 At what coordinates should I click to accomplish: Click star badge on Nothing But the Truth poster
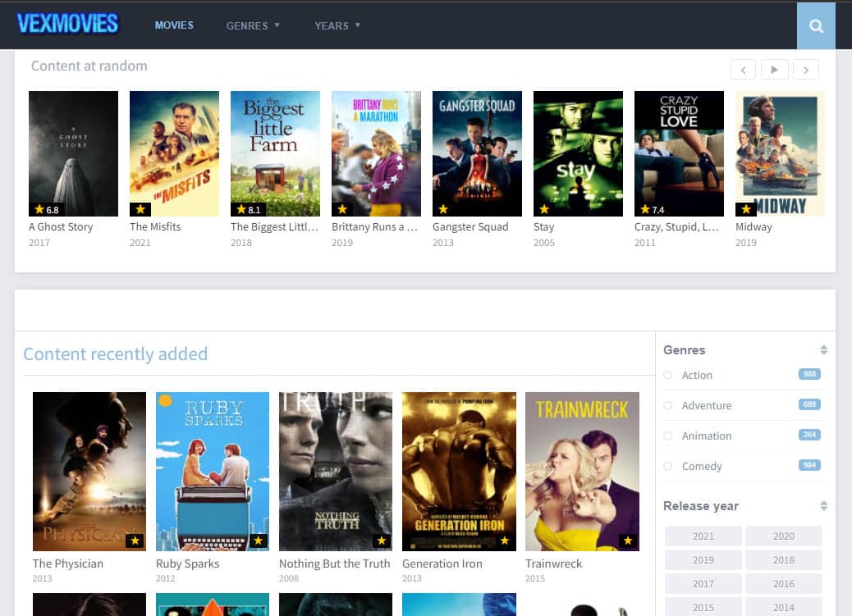point(382,541)
